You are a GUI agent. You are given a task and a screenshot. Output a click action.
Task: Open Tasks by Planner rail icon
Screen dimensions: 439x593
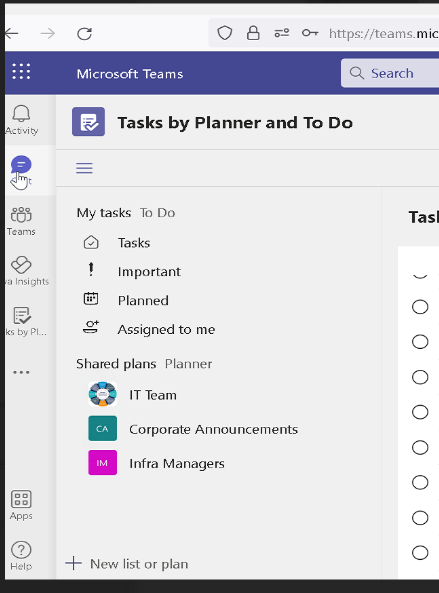point(26,321)
